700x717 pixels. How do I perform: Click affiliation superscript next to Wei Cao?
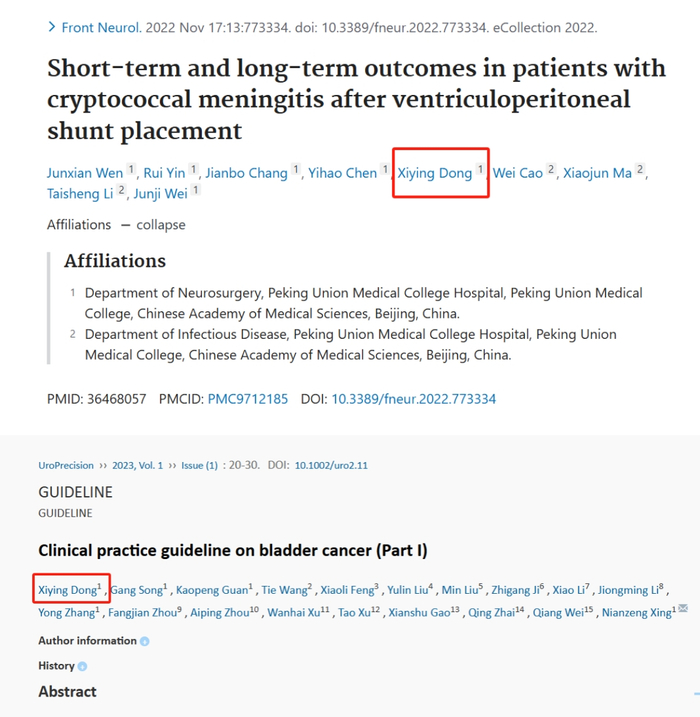(x=551, y=171)
